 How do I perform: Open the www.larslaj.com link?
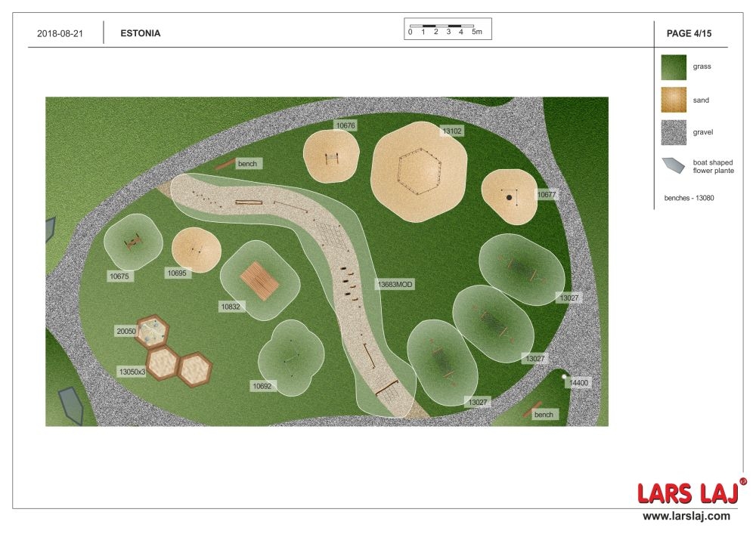coord(686,516)
